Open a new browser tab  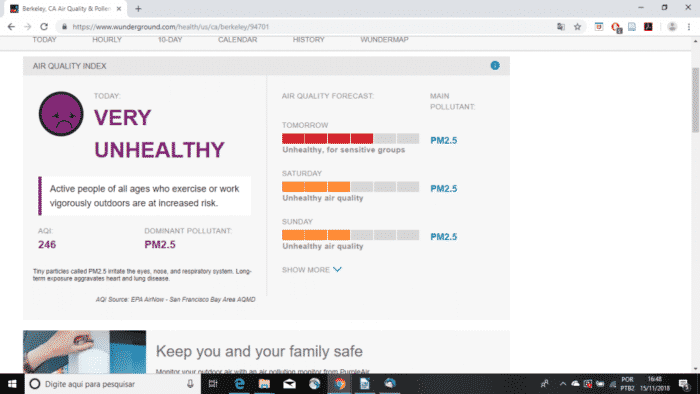click(x=138, y=8)
